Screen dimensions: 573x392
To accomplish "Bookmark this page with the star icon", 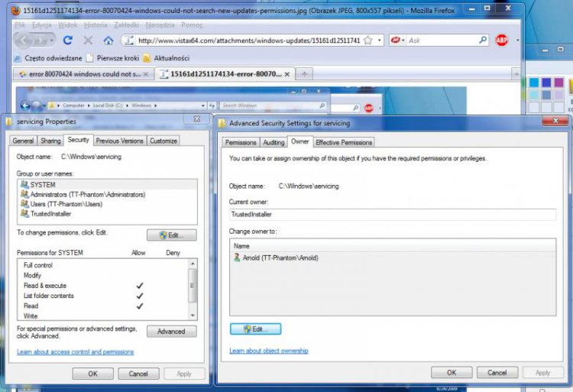I will point(368,40).
